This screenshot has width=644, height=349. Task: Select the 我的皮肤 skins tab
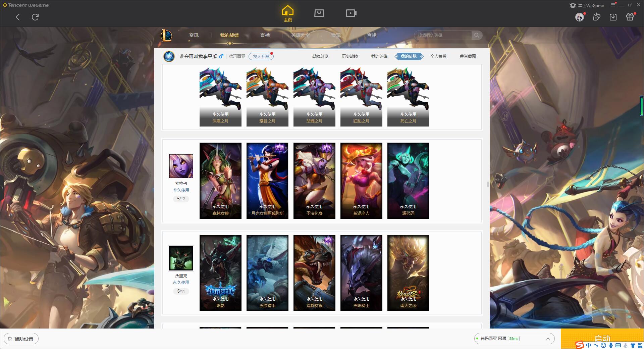tap(409, 56)
